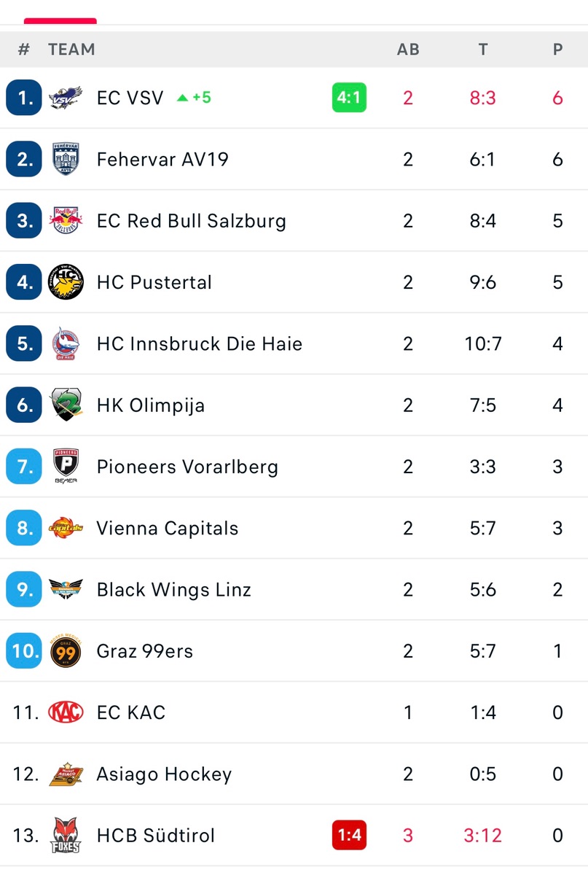This screenshot has height=875, width=588.
Task: Select the active tab with red underline
Action: tap(60, 20)
